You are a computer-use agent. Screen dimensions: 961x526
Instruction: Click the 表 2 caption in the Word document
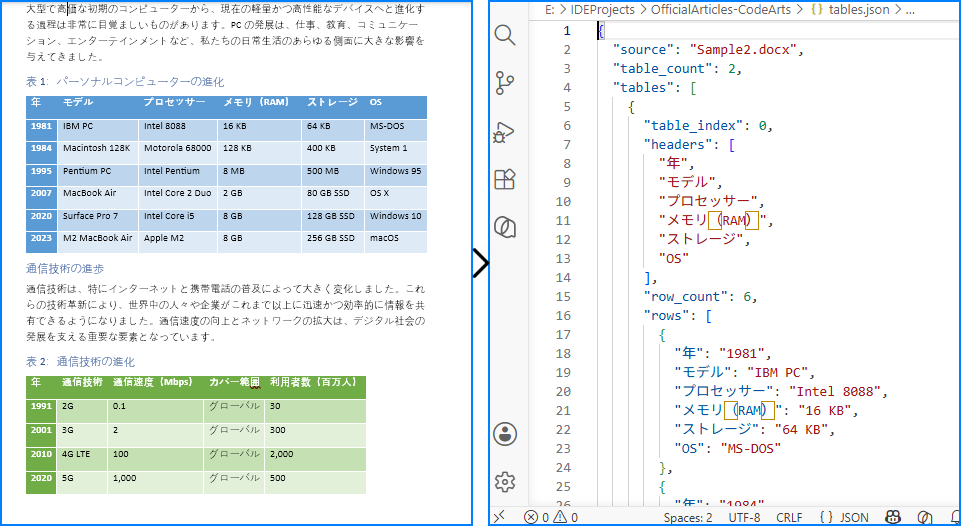point(80,362)
